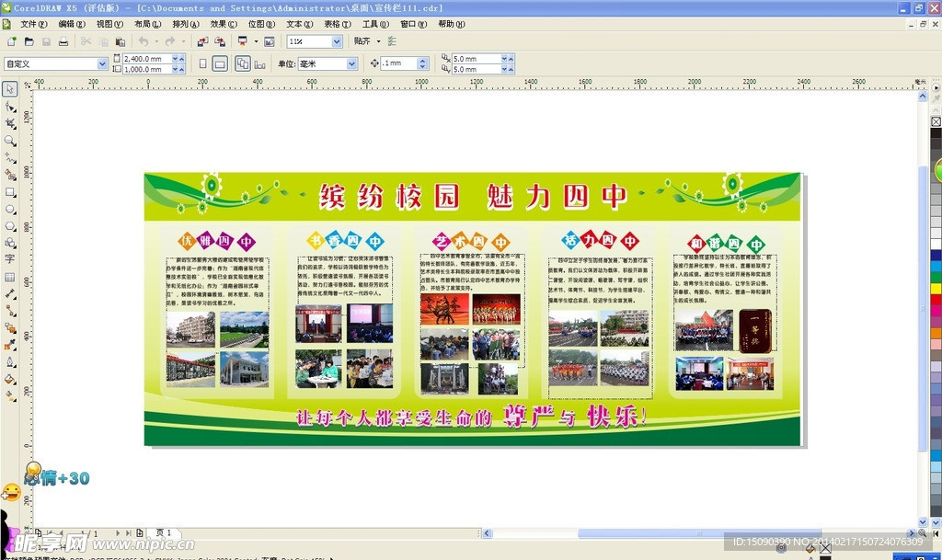Open a file with folder icon
The image size is (942, 560).
(29, 41)
